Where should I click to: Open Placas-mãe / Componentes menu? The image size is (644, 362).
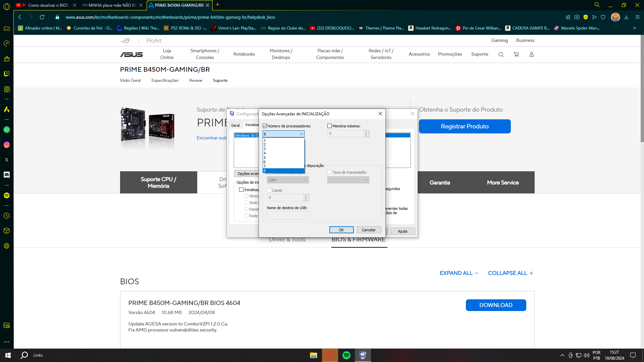(330, 54)
